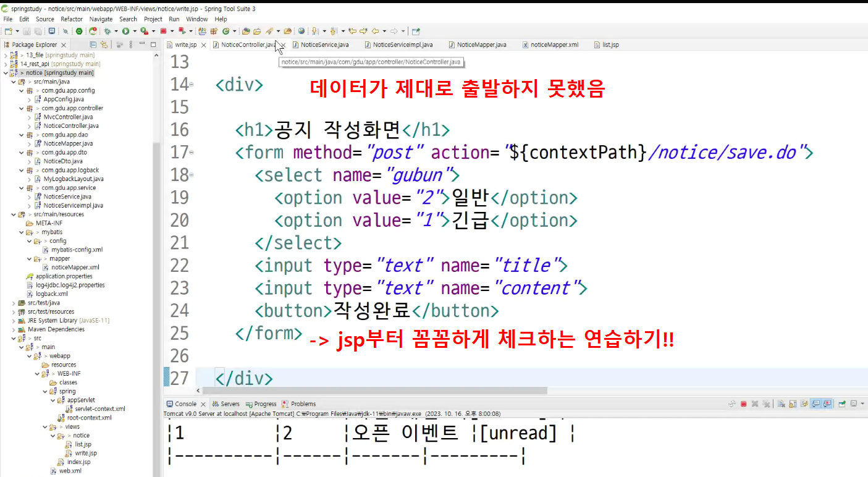
Task: Switch to Servers view tab
Action: click(x=225, y=404)
